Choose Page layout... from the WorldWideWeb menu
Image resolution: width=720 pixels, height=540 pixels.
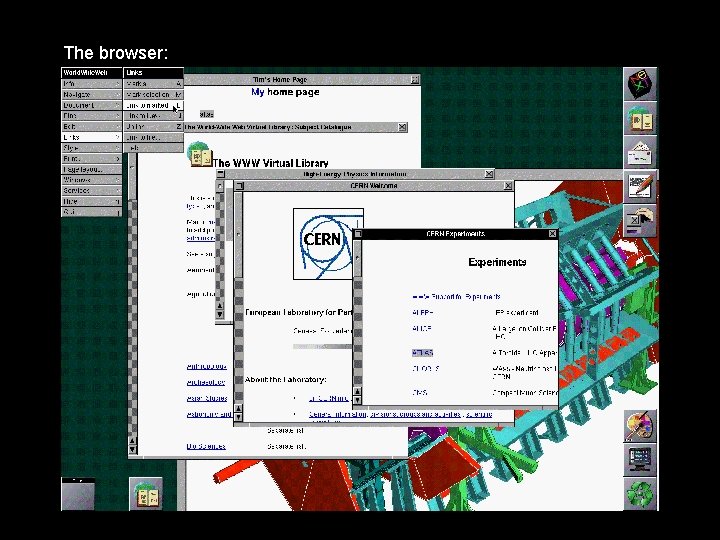pos(91,169)
